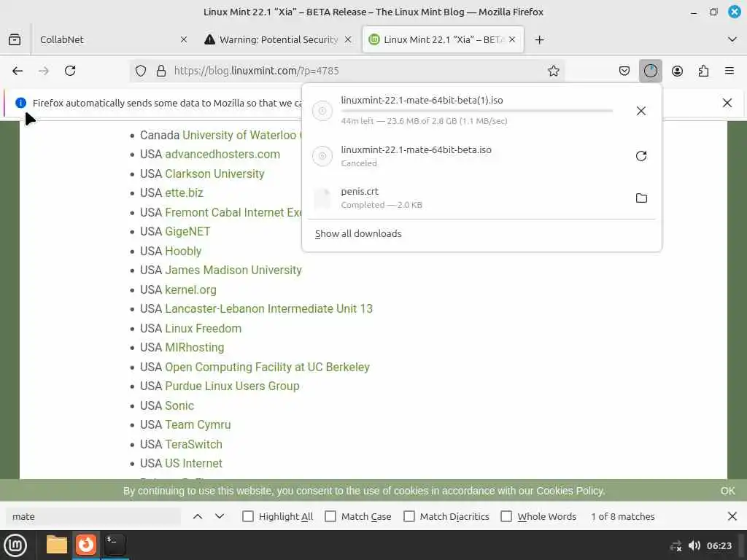747x560 pixels.
Task: Open a new tab with plus button
Action: point(539,39)
